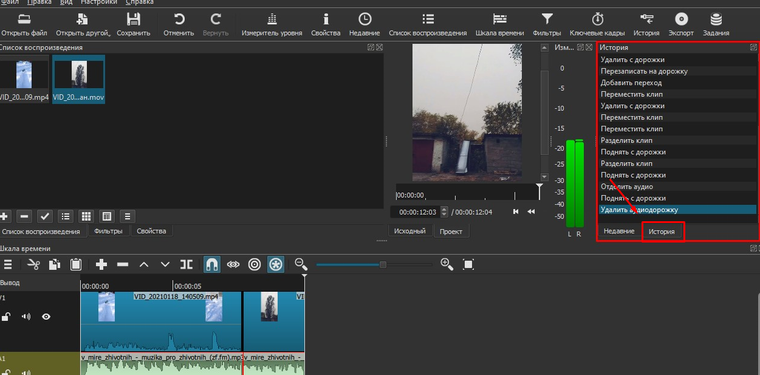
Task: Lift clip with the up chevron icon
Action: pyautogui.click(x=144, y=265)
